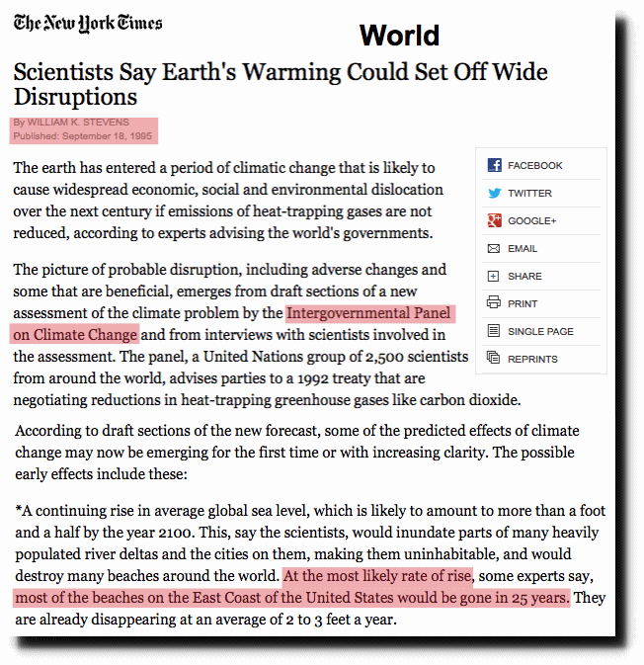
Task: Choose the EMAIL label
Action: (523, 249)
